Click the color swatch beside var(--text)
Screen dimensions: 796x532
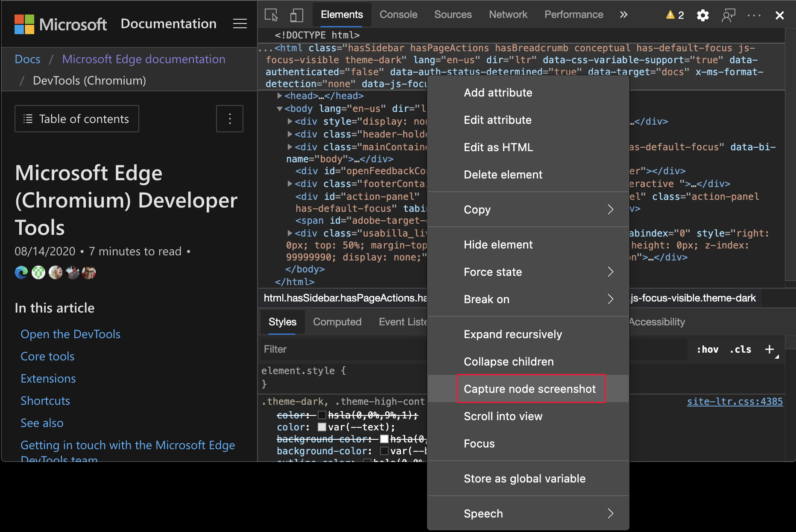tap(321, 427)
